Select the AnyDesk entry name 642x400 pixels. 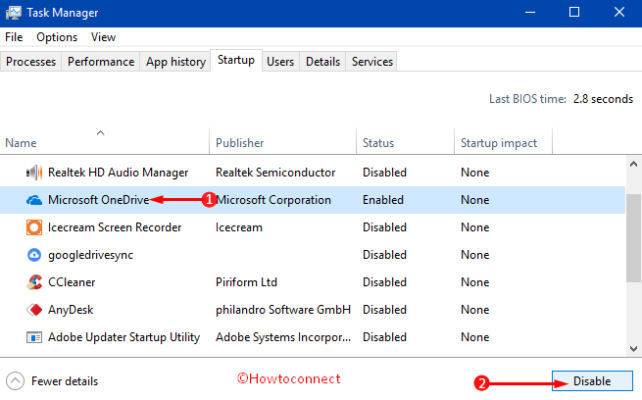(70, 310)
